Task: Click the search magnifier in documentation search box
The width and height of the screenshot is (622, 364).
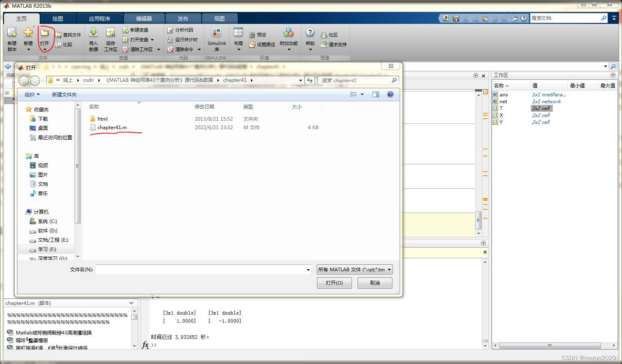Action: pyautogui.click(x=604, y=18)
